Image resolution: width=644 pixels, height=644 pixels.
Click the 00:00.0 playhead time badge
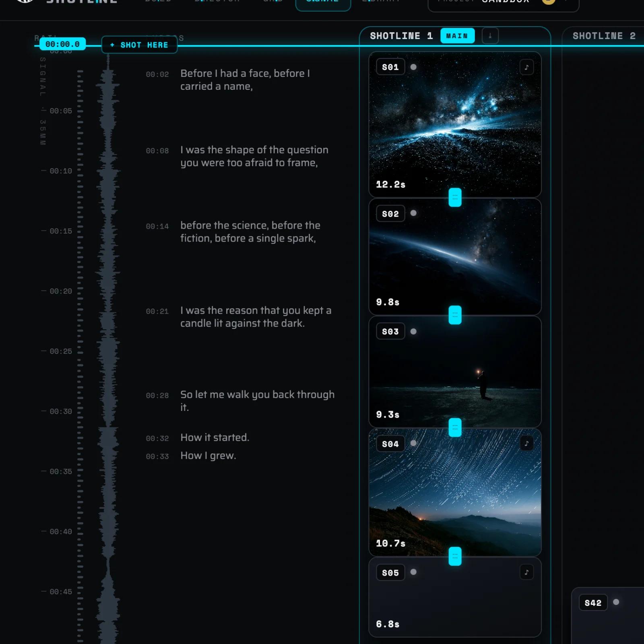tap(62, 44)
